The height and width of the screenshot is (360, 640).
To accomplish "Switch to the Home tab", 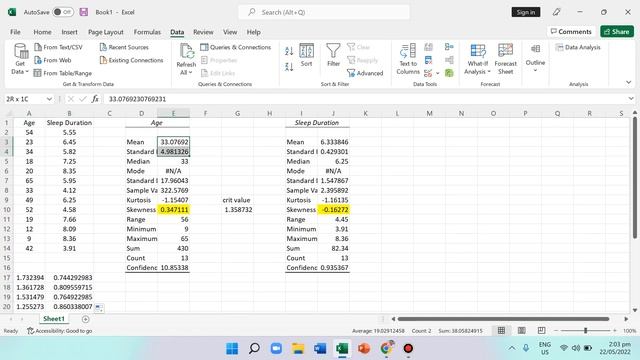I will [42, 32].
